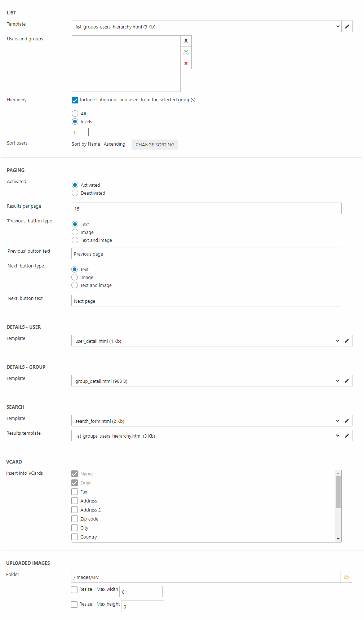Click pencil icon next to user_detail.html template
Viewport: 364px width, 620px height.
[347, 341]
